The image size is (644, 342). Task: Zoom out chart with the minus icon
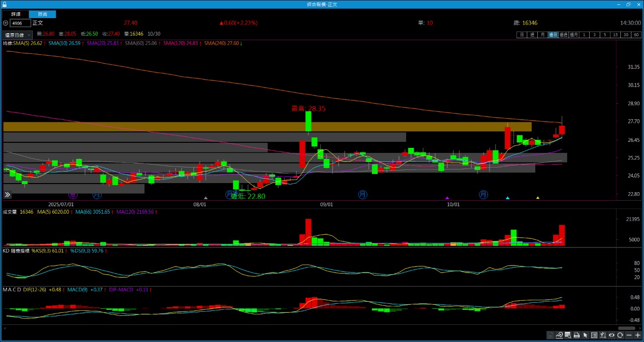pos(629,335)
